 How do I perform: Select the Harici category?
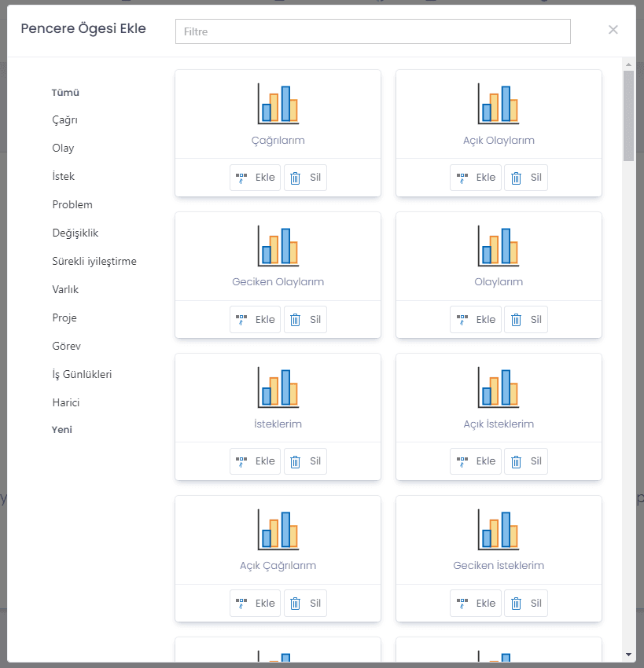coord(65,402)
